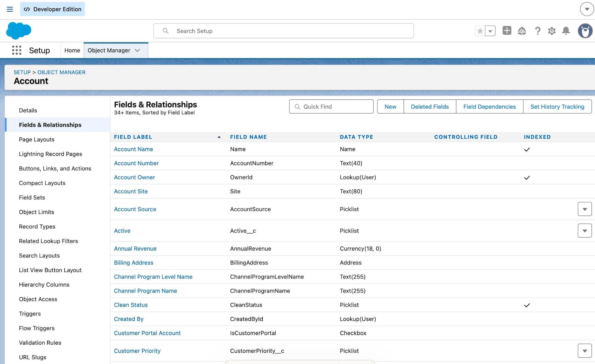The height and width of the screenshot is (364, 595).
Task: Open Validation Rules
Action: click(40, 343)
